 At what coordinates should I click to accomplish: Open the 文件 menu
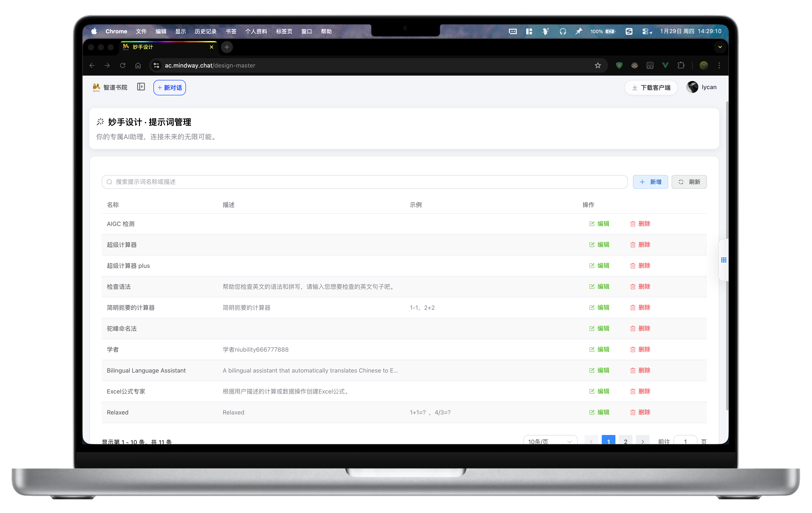141,31
